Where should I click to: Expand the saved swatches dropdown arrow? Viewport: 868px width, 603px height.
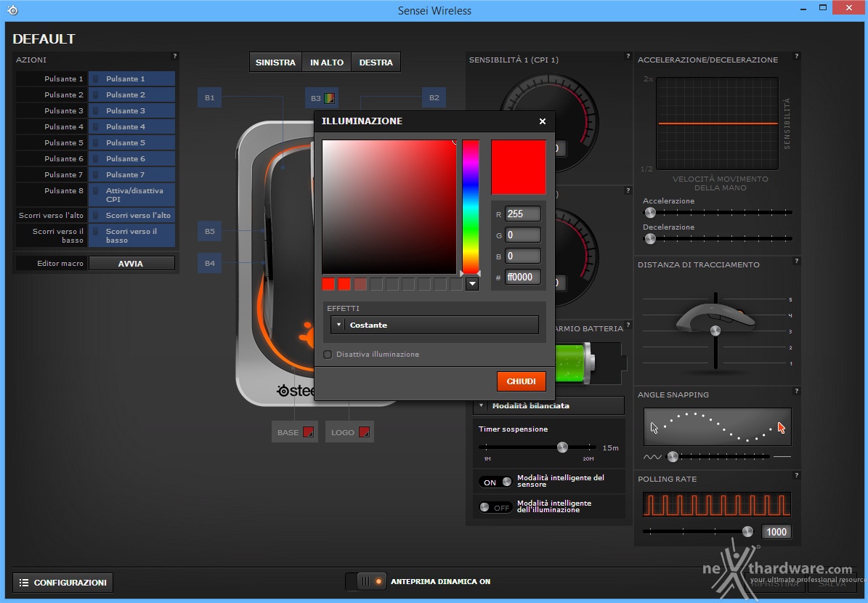pyautogui.click(x=472, y=285)
